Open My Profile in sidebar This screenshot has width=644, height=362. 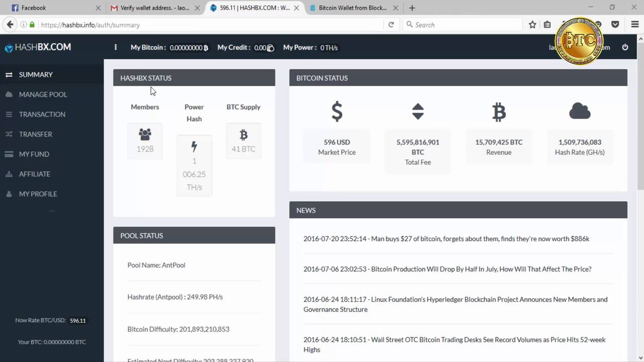(38, 194)
